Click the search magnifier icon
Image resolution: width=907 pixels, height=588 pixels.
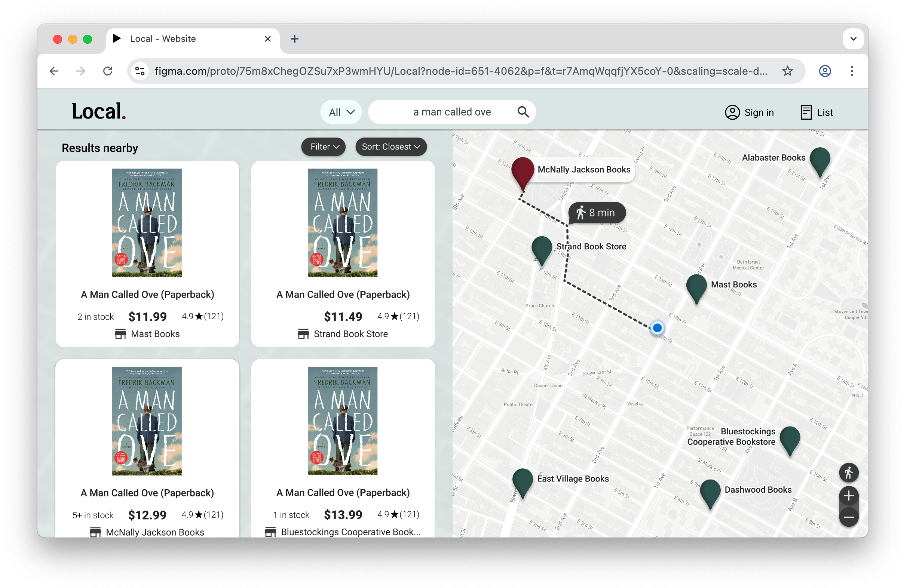523,112
